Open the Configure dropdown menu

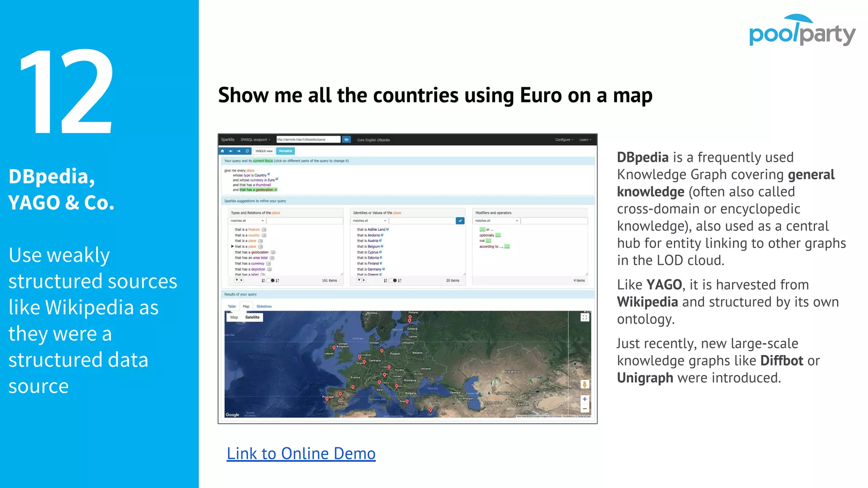coord(564,139)
